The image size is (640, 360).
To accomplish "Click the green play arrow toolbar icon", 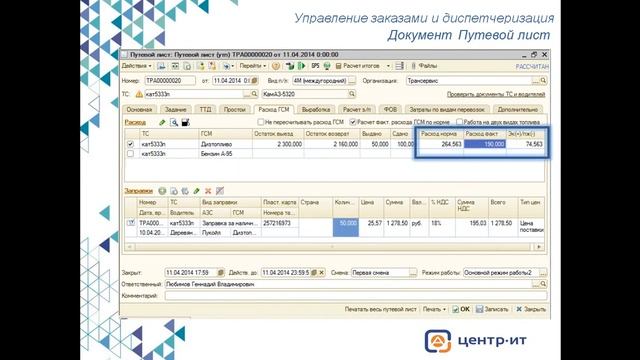I will [301, 66].
